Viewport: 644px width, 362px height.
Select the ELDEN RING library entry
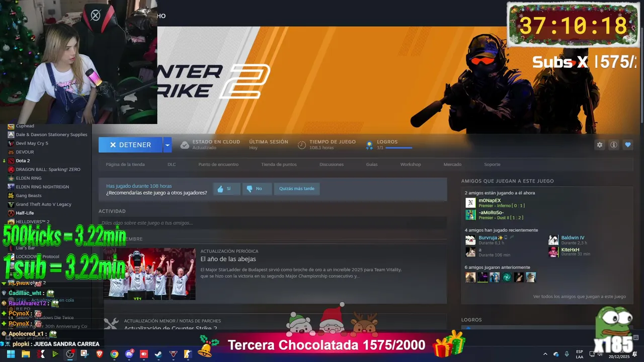point(29,178)
